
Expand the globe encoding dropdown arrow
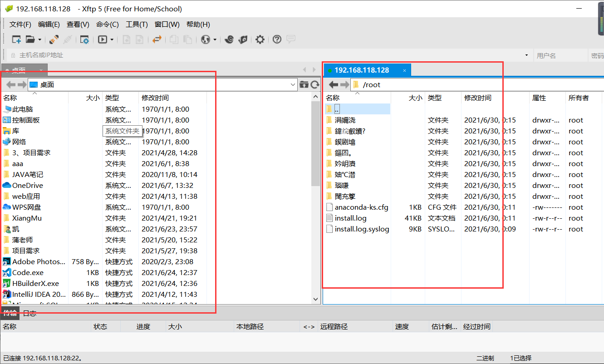pyautogui.click(x=215, y=39)
